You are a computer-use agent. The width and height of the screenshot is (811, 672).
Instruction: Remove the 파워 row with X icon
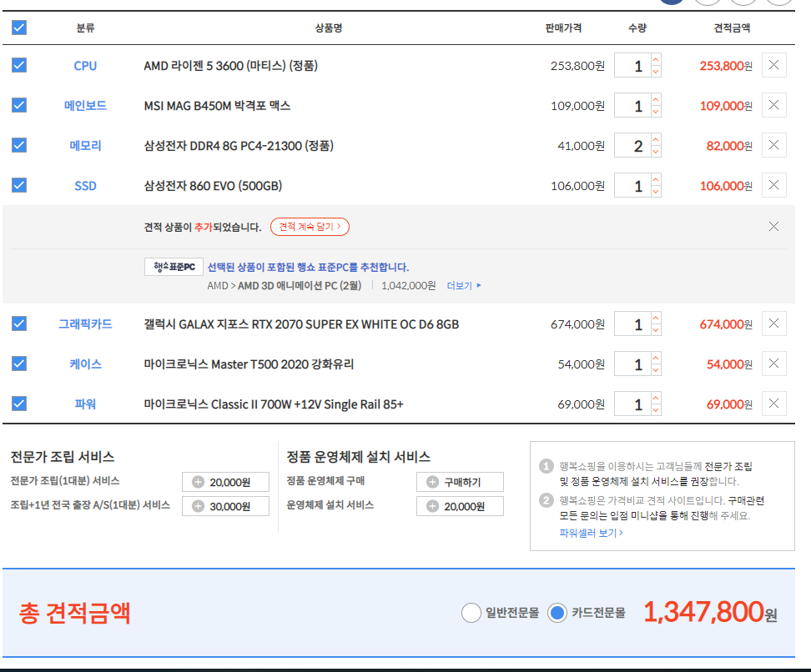coord(773,404)
